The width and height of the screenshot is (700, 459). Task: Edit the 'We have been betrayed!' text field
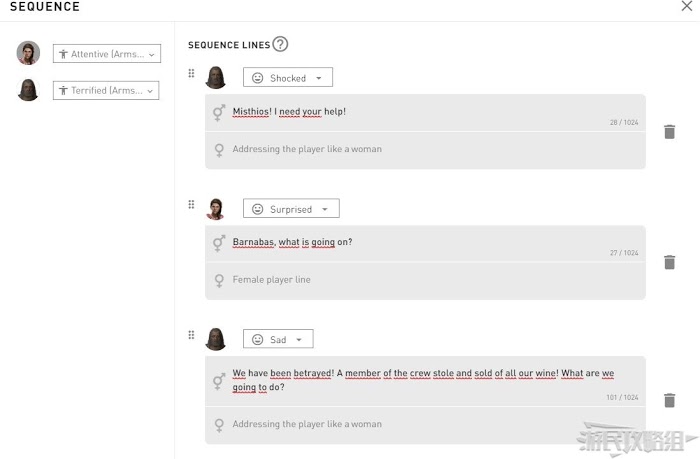click(425, 381)
